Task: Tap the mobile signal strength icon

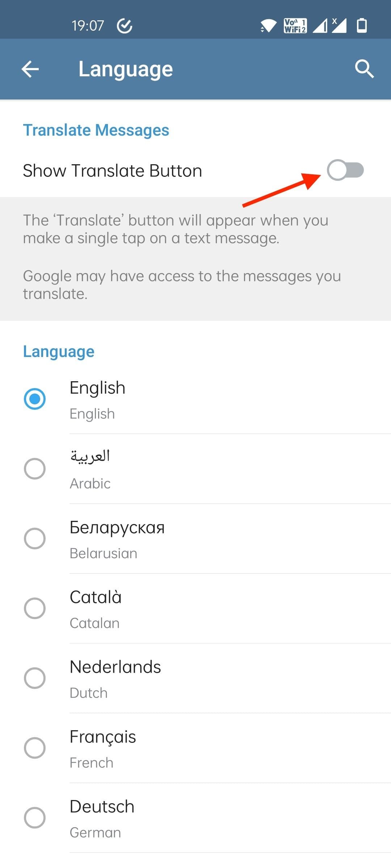Action: [320, 26]
